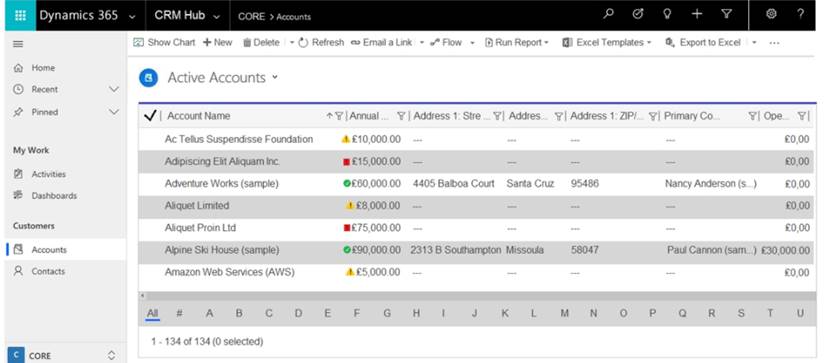Click Export to Excel command
This screenshot has height=363, width=825.
tap(703, 43)
